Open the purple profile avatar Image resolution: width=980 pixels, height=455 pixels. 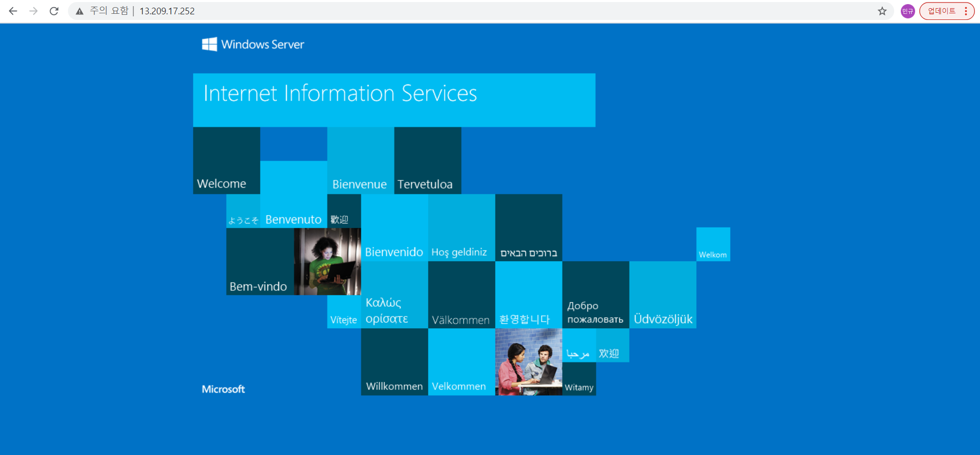[907, 11]
